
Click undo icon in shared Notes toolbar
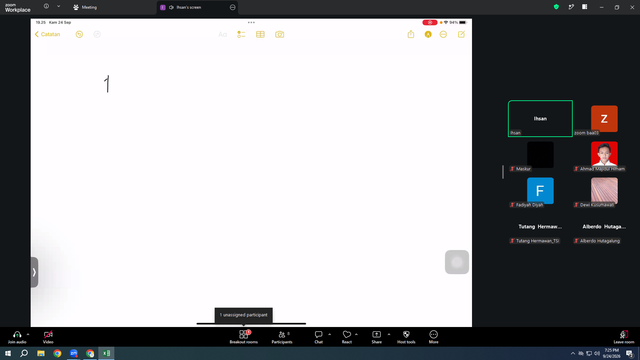79,34
